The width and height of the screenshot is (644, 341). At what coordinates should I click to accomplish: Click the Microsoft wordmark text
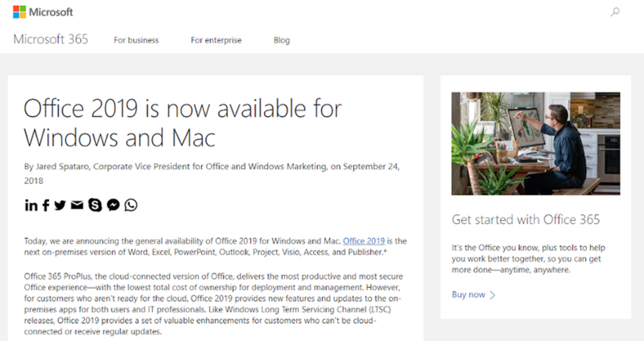tap(51, 12)
